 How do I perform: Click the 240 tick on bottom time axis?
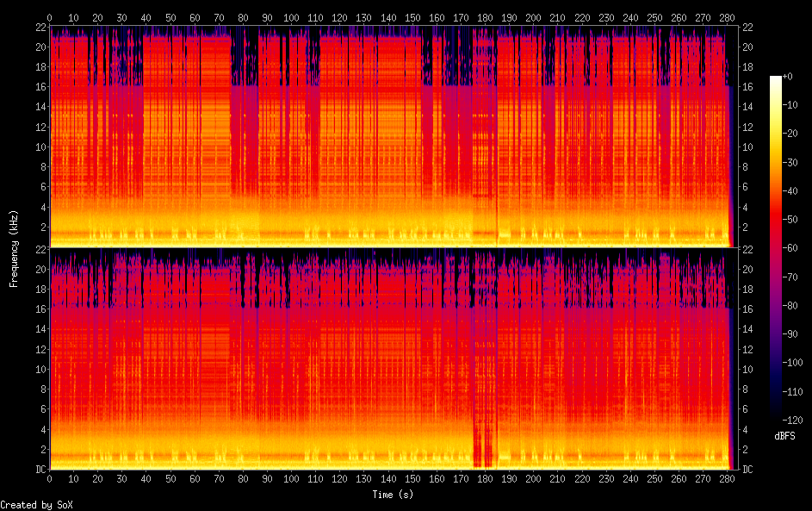[631, 480]
